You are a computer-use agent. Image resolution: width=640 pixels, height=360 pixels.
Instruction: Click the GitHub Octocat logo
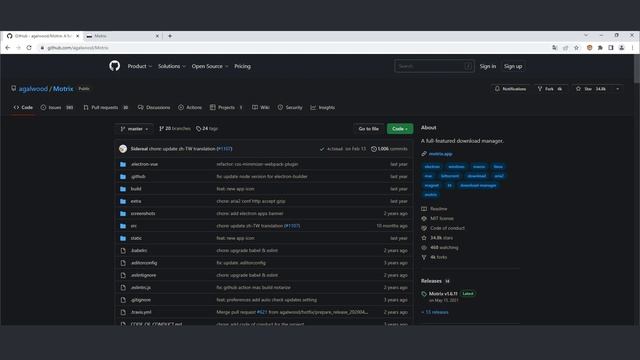click(115, 66)
